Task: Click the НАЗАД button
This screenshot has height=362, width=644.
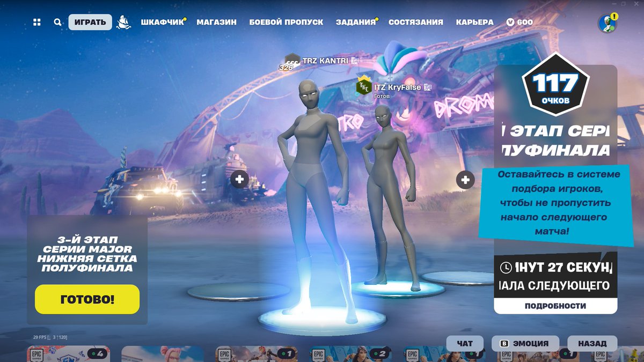Action: click(x=592, y=343)
